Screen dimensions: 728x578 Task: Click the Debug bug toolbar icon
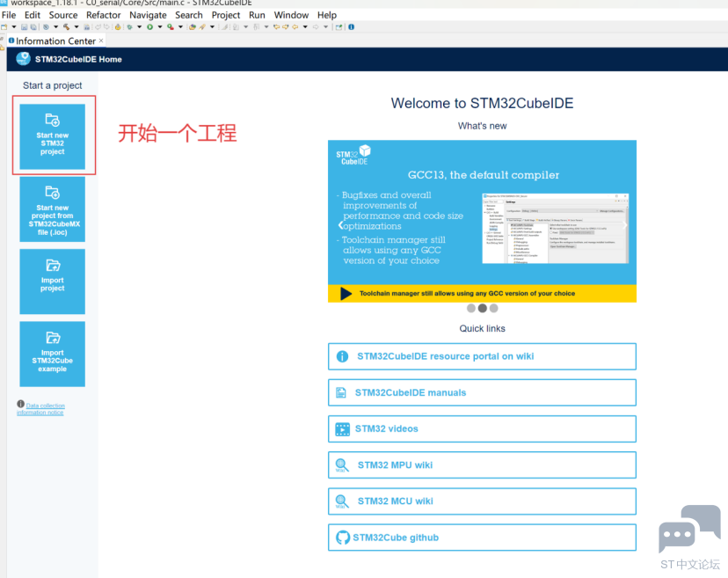coord(129,27)
